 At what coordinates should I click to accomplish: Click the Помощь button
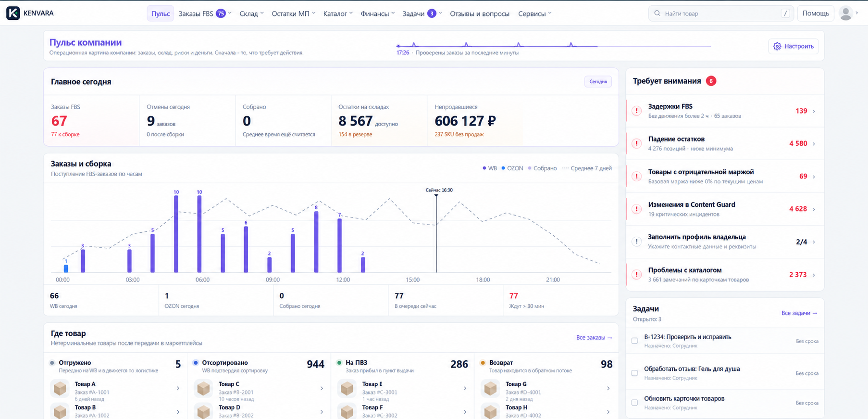[816, 13]
